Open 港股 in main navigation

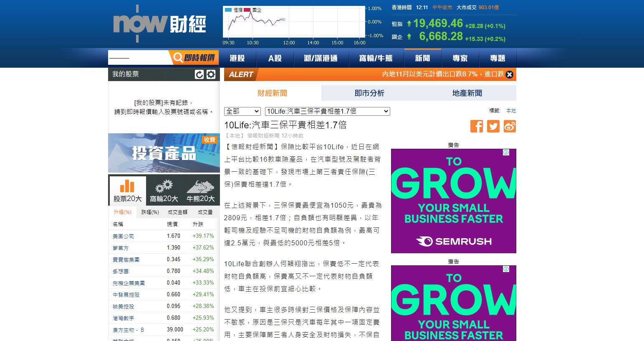point(237,58)
